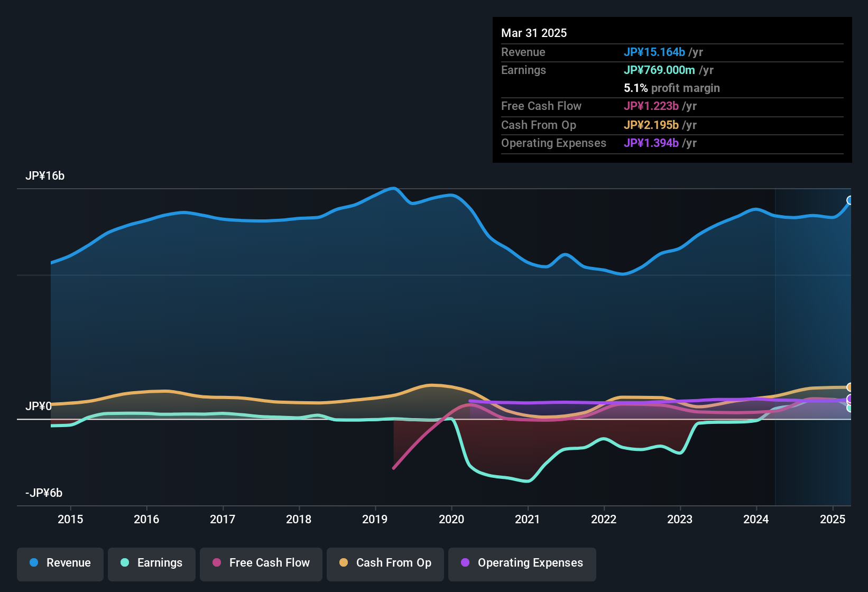Click the Operating Expenses label in tooltip
Image resolution: width=868 pixels, height=592 pixels.
[x=553, y=143]
